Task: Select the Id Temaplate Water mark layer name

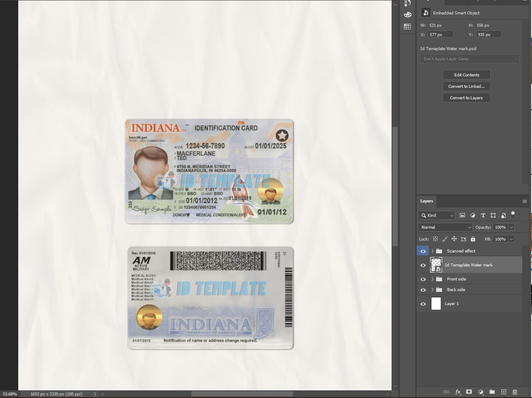Action: [469, 265]
